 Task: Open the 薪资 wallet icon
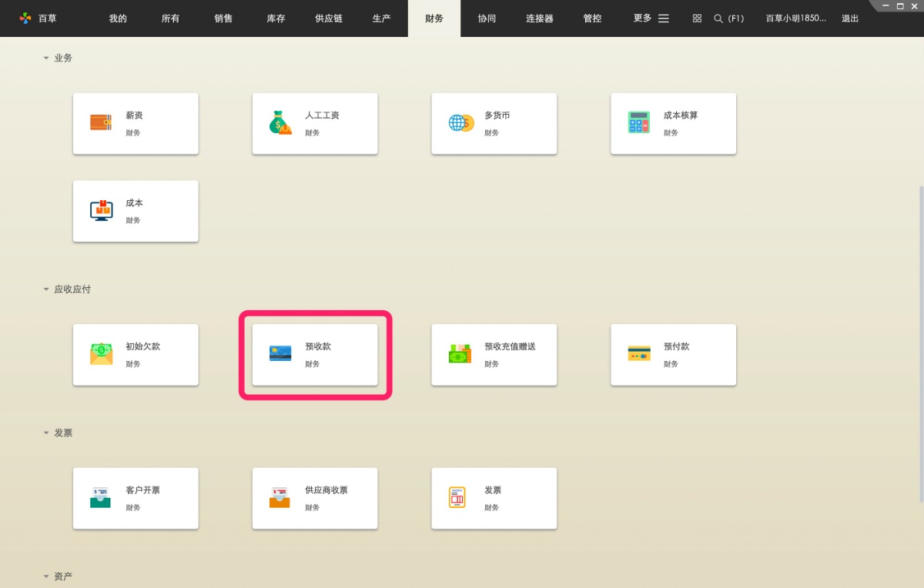pyautogui.click(x=101, y=122)
